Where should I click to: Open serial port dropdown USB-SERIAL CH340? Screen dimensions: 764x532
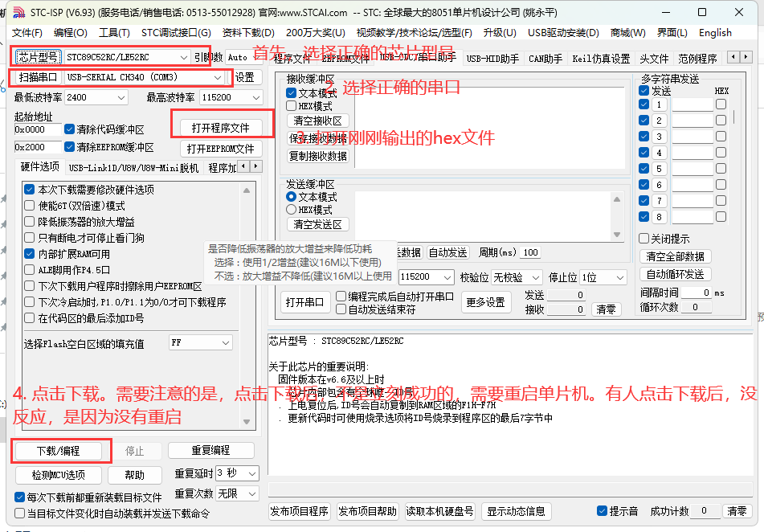click(x=145, y=77)
